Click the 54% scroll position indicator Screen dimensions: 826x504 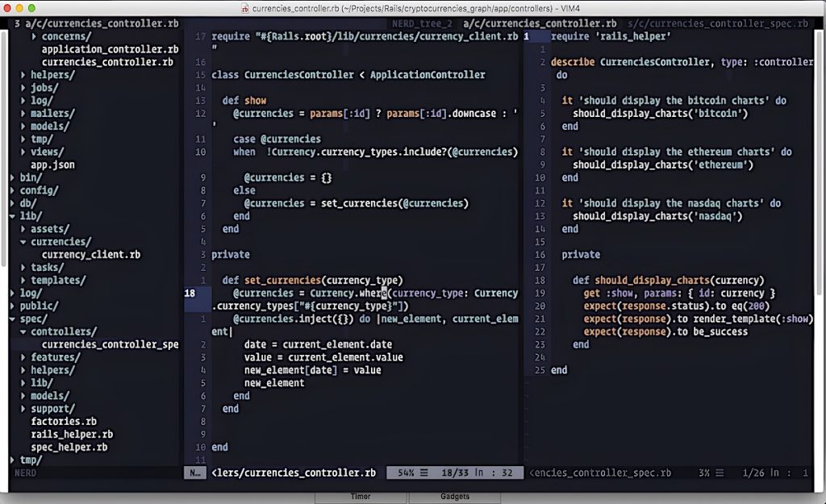(x=407, y=473)
